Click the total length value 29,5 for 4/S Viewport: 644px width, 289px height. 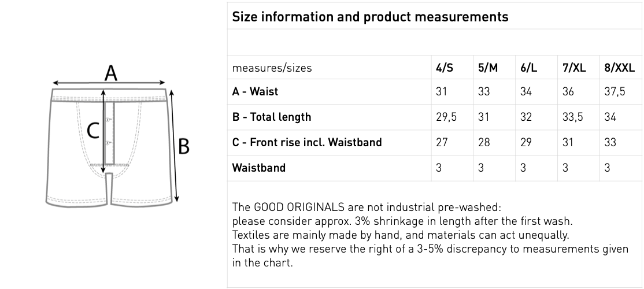(x=446, y=117)
